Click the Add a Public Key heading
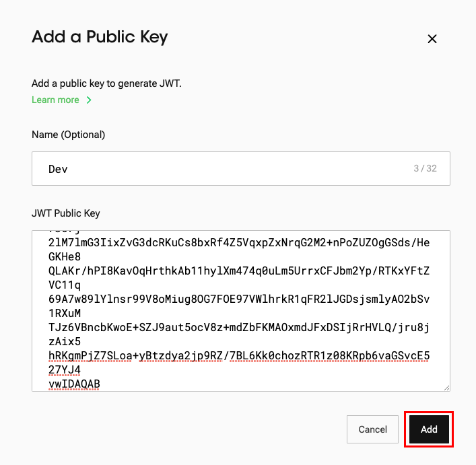The height and width of the screenshot is (465, 476). point(100,37)
